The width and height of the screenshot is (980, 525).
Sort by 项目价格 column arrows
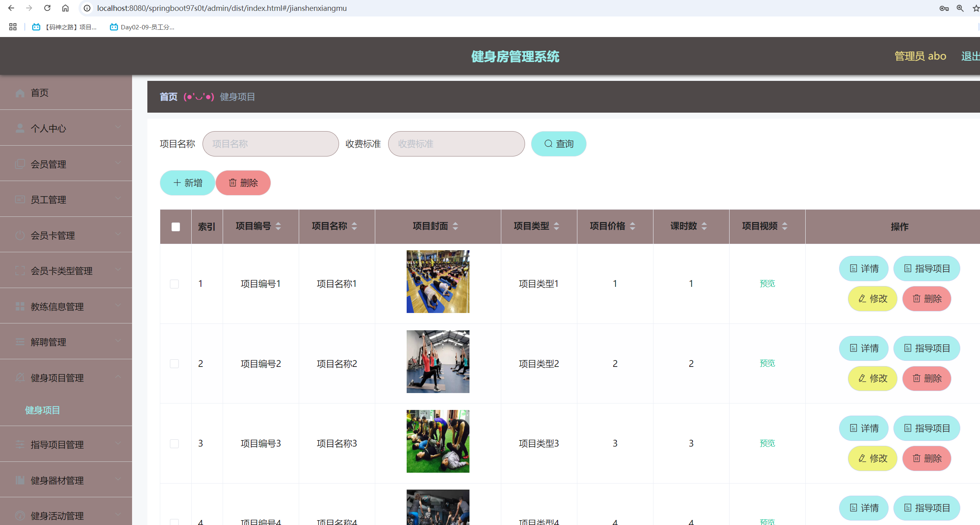tap(633, 226)
